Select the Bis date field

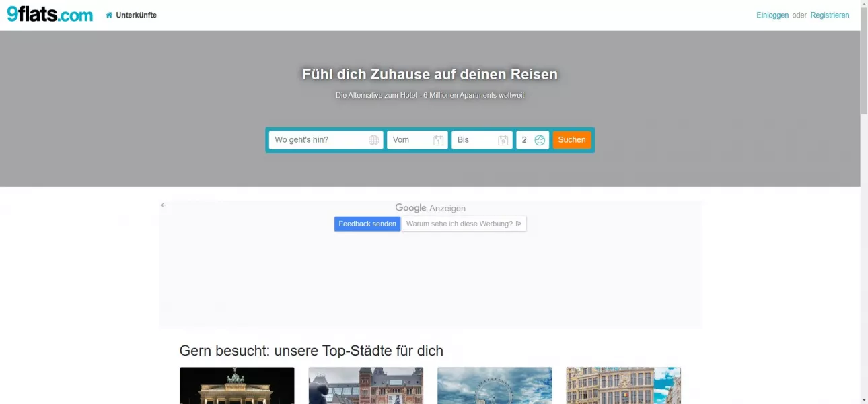point(482,140)
